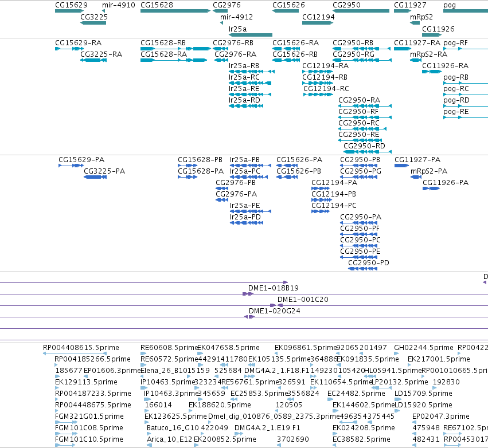Open the Ir25a-RE transcript
This screenshot has width=488, height=448.
click(244, 89)
